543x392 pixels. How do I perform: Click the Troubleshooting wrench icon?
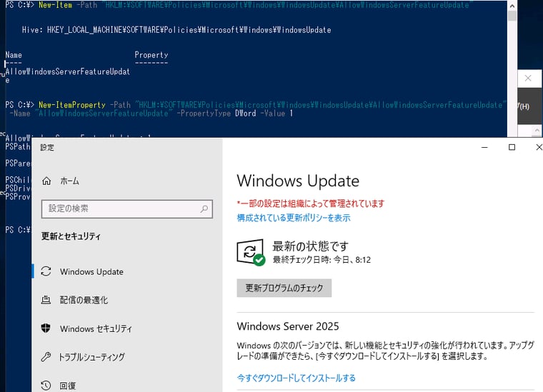pyautogui.click(x=46, y=357)
